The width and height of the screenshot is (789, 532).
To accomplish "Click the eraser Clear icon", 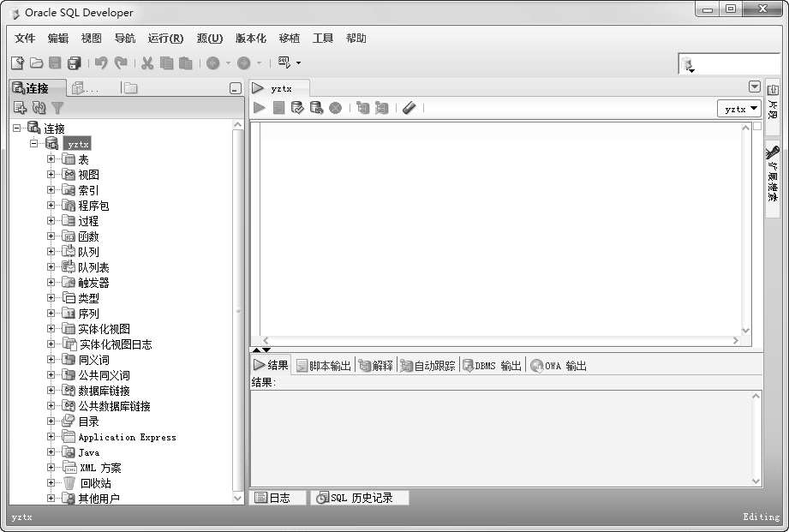I will click(409, 108).
